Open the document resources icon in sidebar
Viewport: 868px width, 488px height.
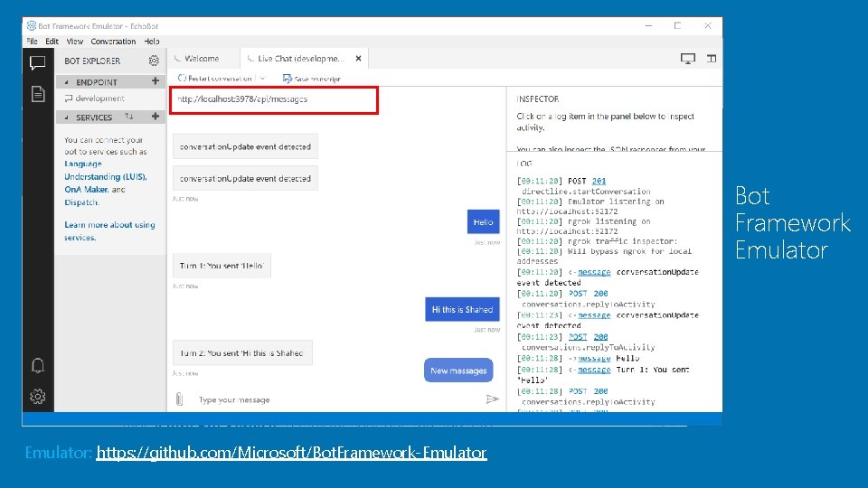point(38,94)
